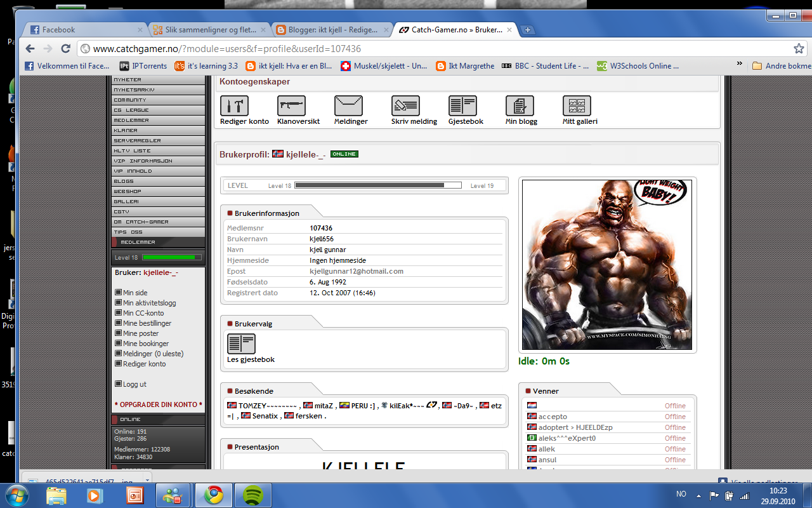
Task: Open the Andre bokmerker folder
Action: (782, 65)
